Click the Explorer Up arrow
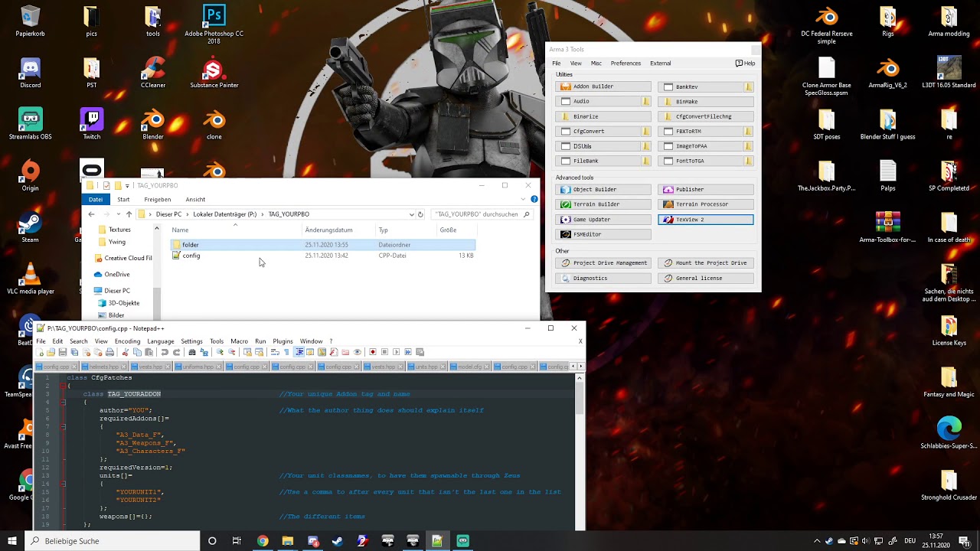 (129, 214)
